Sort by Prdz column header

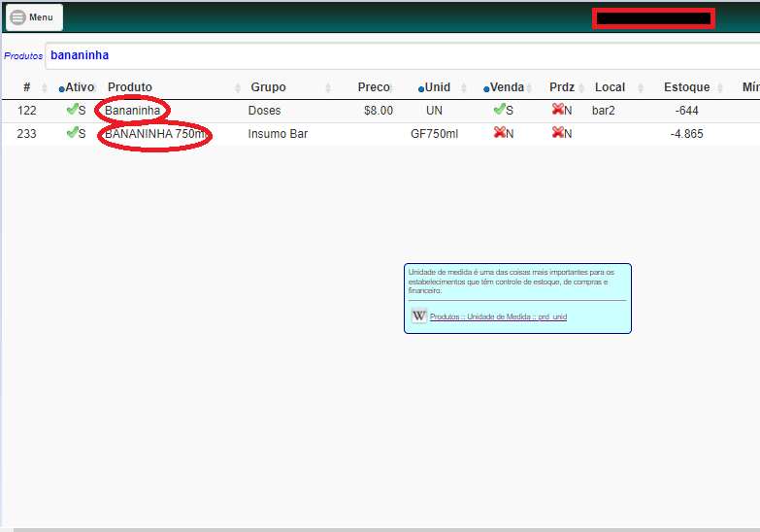[x=562, y=87]
